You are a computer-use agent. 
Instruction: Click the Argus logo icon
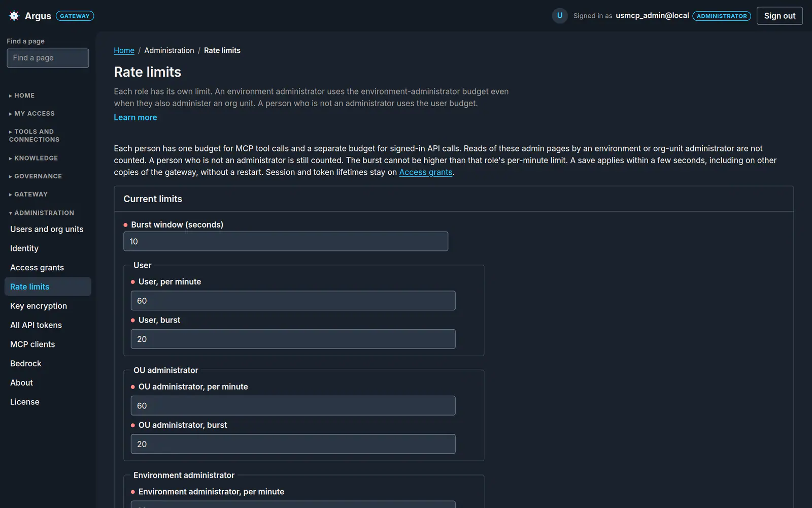14,16
